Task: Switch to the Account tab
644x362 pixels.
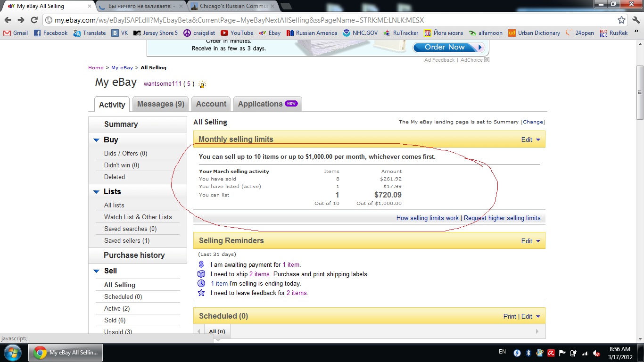Action: (x=211, y=104)
